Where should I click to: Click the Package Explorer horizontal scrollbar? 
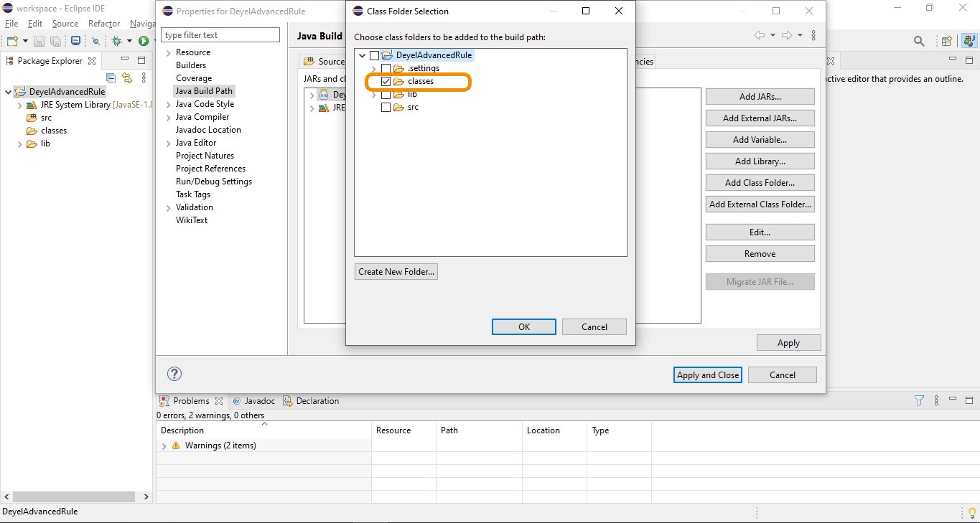[73, 496]
